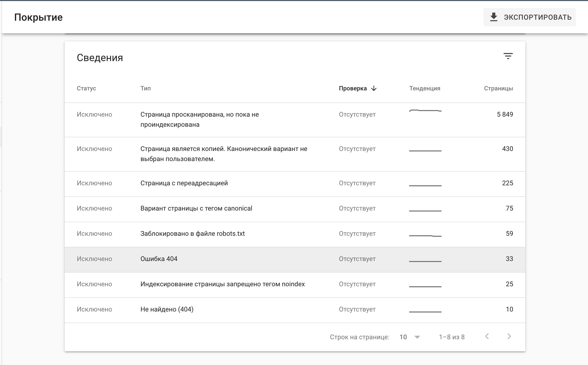Select the rows per page value 10
The image size is (588, 365).
tap(403, 337)
